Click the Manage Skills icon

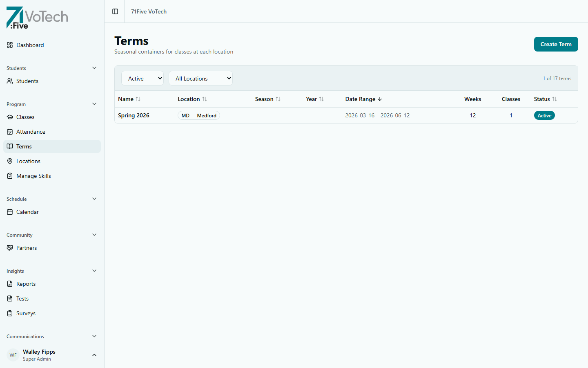click(10, 175)
